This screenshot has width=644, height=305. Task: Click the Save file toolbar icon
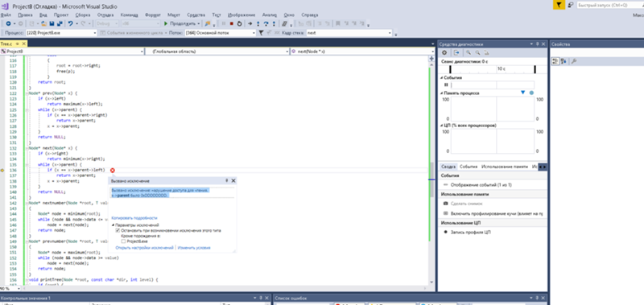(x=52, y=24)
